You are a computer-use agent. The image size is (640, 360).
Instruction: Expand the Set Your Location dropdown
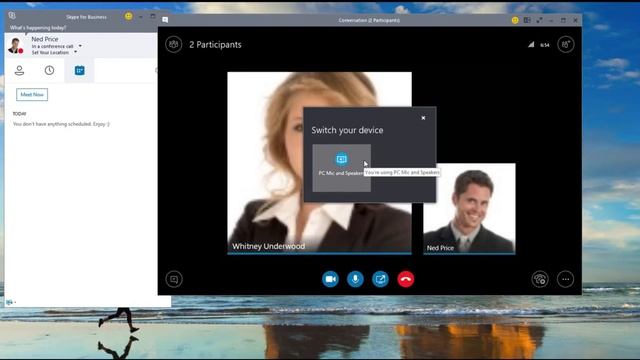pyautogui.click(x=76, y=52)
